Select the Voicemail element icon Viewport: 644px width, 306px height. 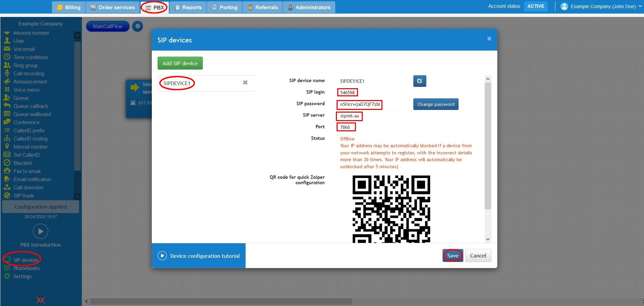[7, 49]
